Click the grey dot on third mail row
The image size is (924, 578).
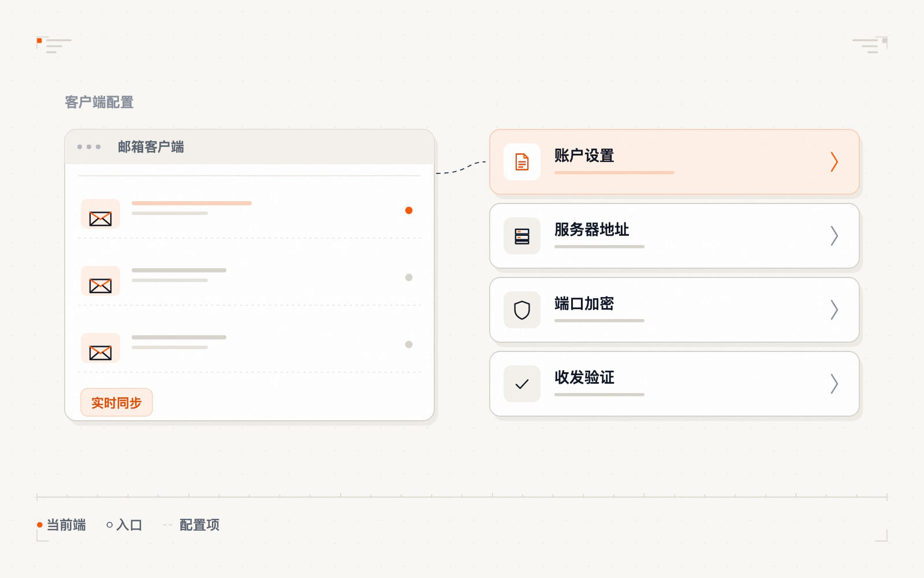409,344
